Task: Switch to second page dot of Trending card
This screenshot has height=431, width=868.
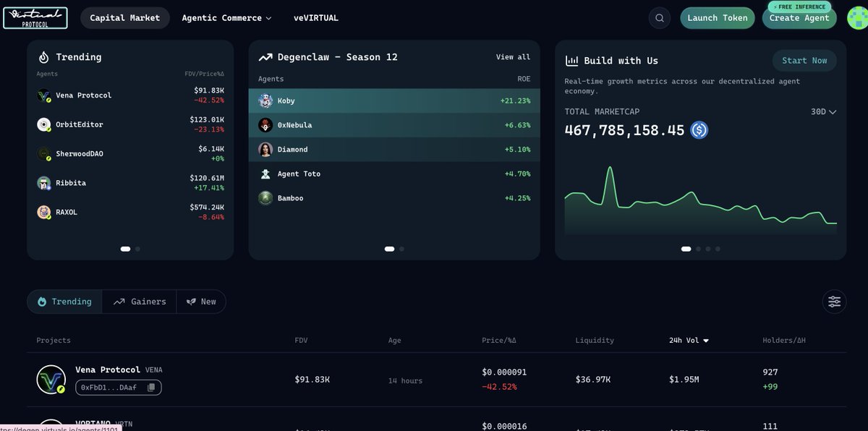Action: coord(137,249)
